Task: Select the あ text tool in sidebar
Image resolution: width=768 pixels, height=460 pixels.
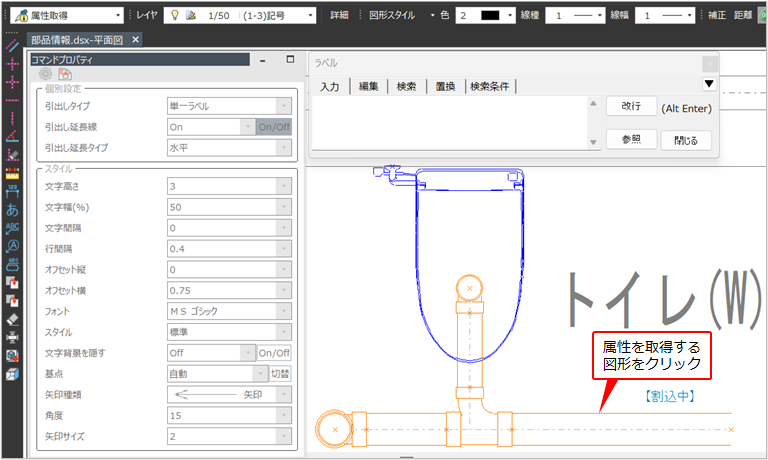Action: pos(12,210)
